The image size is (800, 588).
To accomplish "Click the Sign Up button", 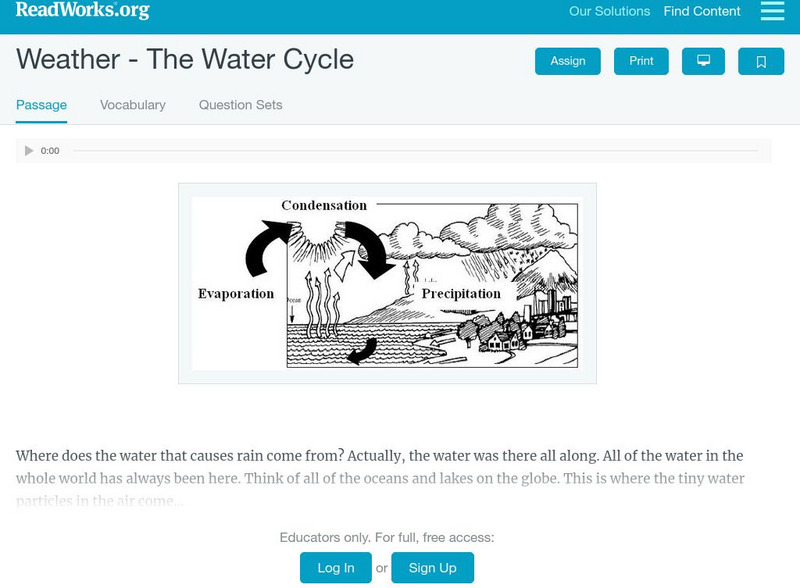I will click(x=432, y=568).
